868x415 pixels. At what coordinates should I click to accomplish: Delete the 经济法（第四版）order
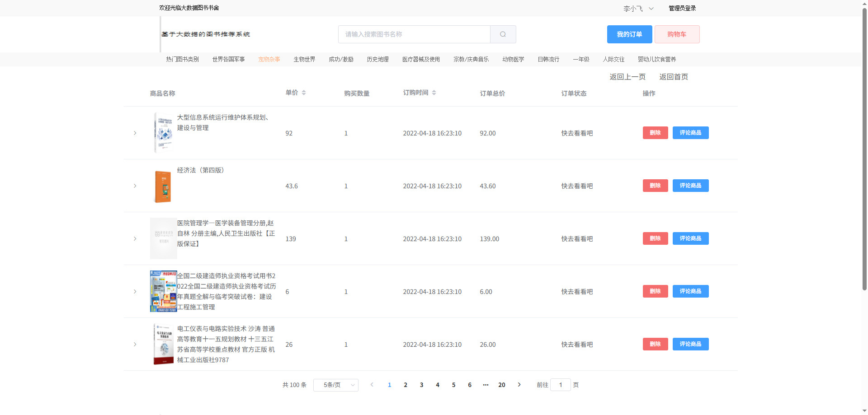655,186
